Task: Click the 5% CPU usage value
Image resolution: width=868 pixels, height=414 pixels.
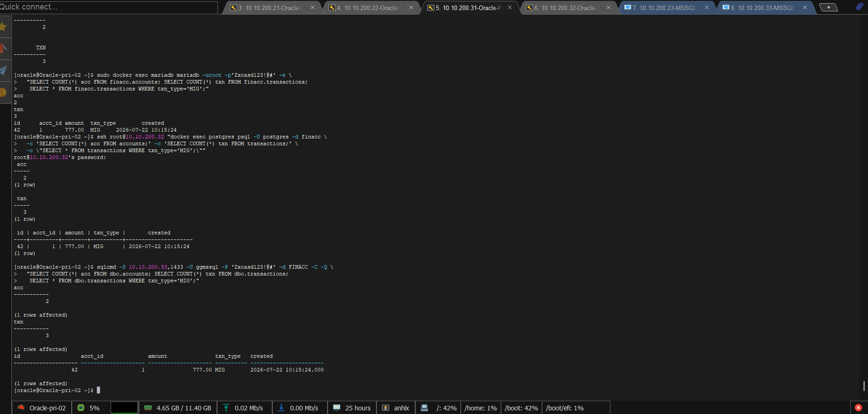Action: (95, 408)
